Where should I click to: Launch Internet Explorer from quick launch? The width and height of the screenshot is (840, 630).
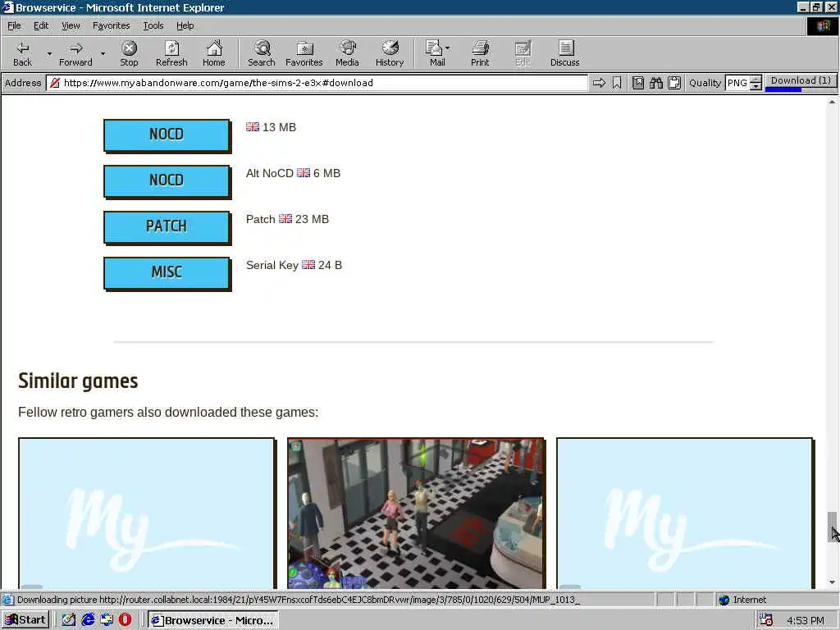tap(87, 620)
